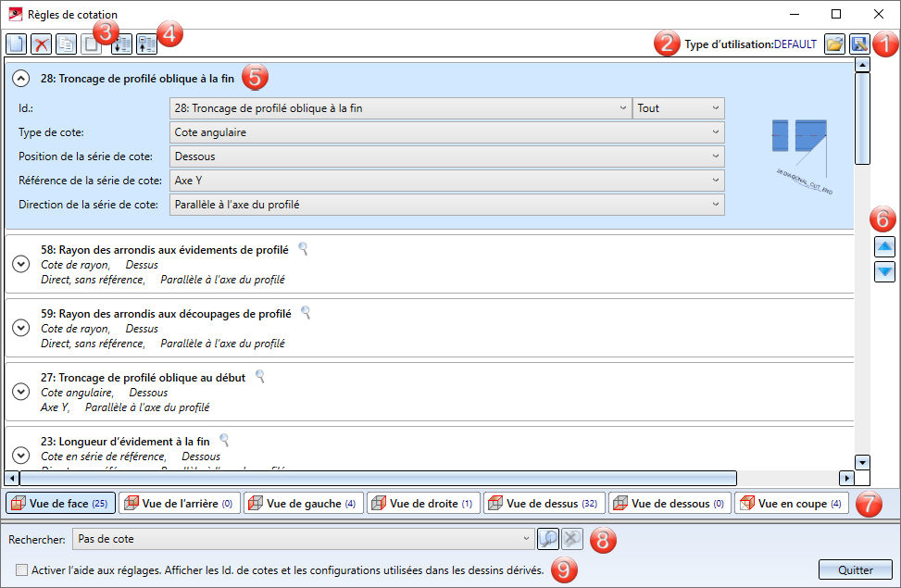Open Direction de la série de cote dropdown

[446, 205]
